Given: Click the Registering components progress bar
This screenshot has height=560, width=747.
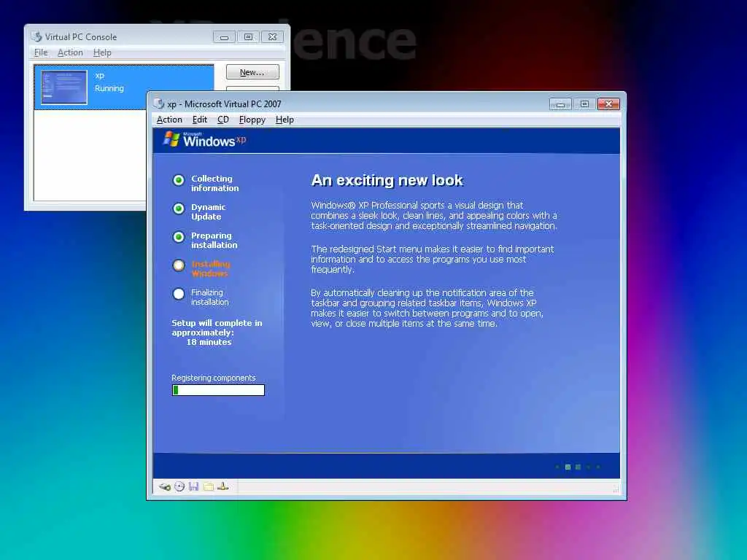Looking at the screenshot, I should pos(218,390).
